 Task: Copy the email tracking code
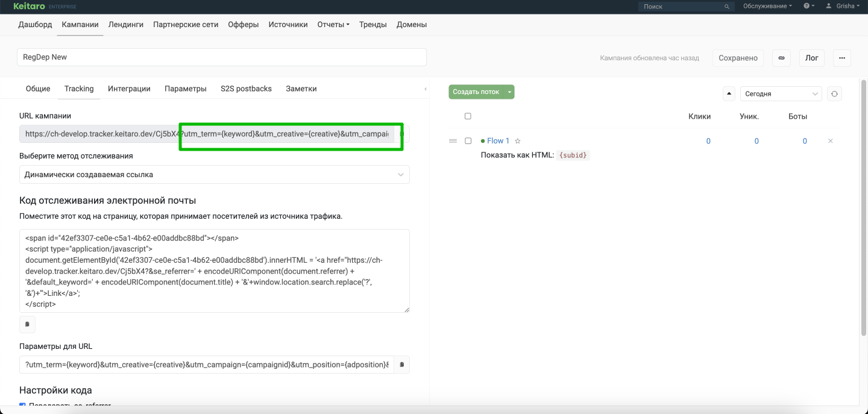[x=27, y=324]
